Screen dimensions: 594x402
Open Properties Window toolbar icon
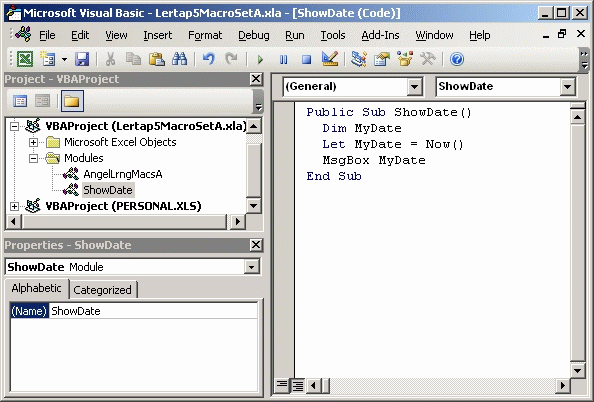click(381, 59)
